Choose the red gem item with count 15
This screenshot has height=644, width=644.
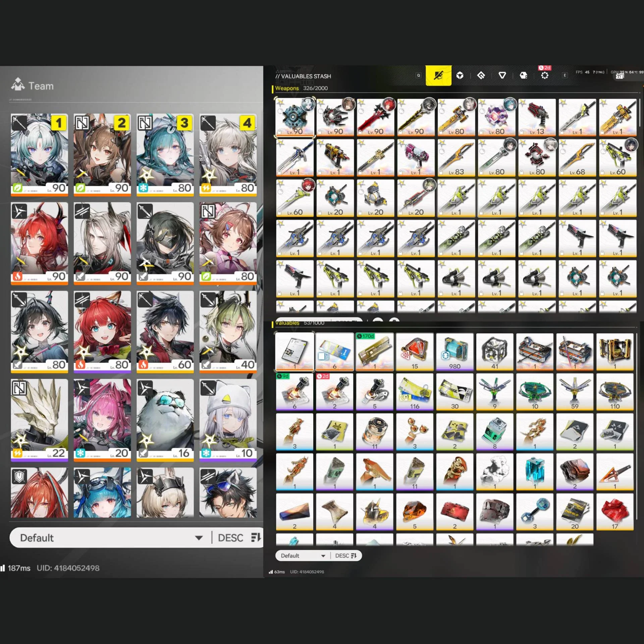(415, 352)
